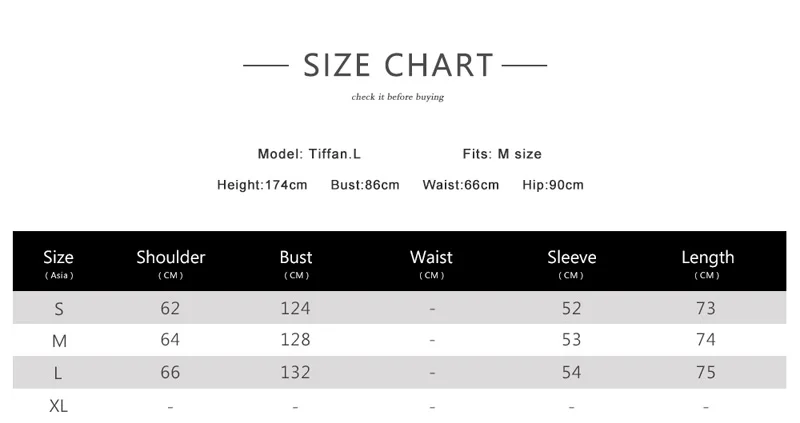Select the Waist column header
Viewport: 800px width, 423px height.
pos(431,263)
